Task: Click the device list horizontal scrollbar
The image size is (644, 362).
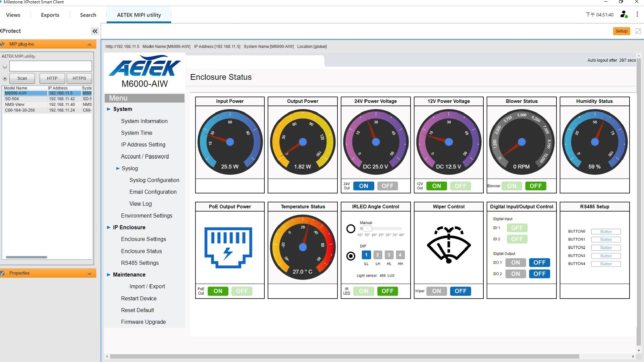Action: [x=26, y=257]
